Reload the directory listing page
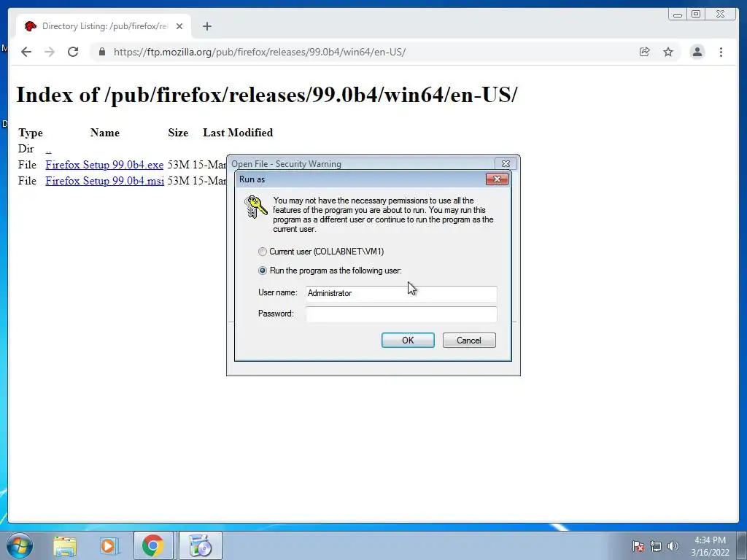Viewport: 747px width, 560px height. (73, 52)
